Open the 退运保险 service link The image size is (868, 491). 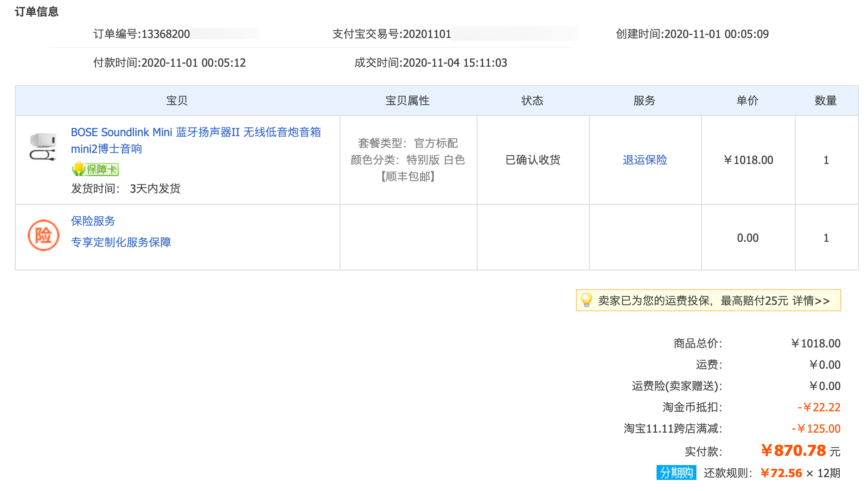click(x=645, y=160)
